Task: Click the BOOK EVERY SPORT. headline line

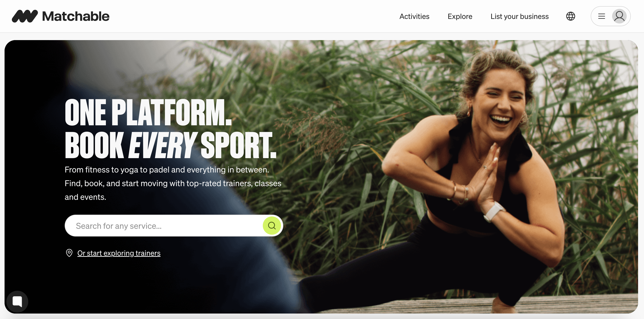Action: (171, 145)
